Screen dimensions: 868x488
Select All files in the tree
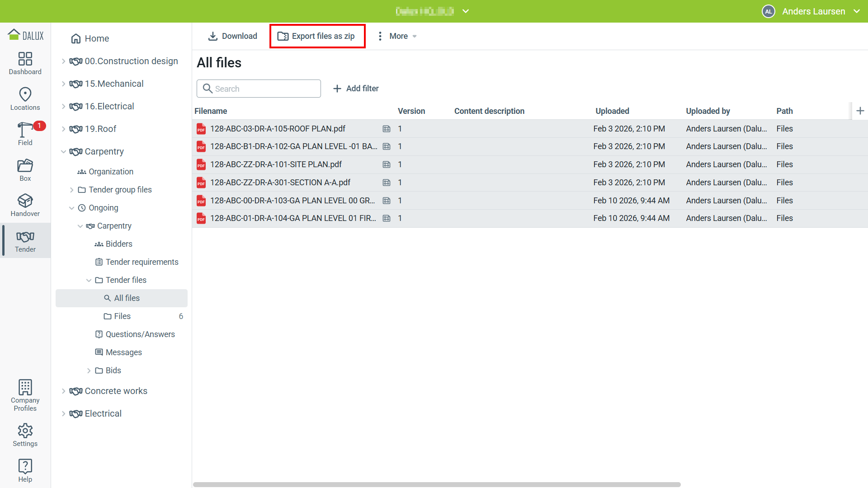click(x=122, y=298)
